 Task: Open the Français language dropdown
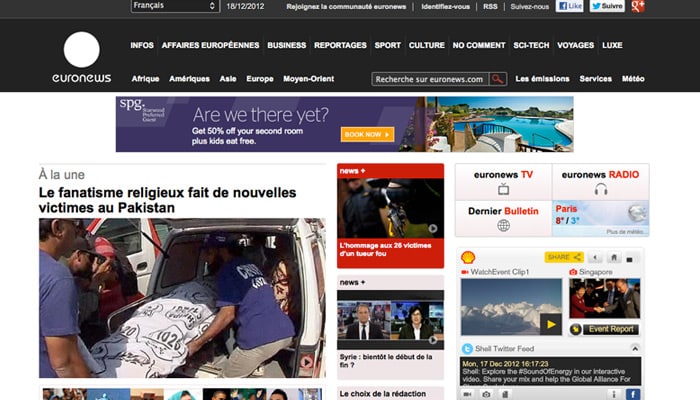174,6
